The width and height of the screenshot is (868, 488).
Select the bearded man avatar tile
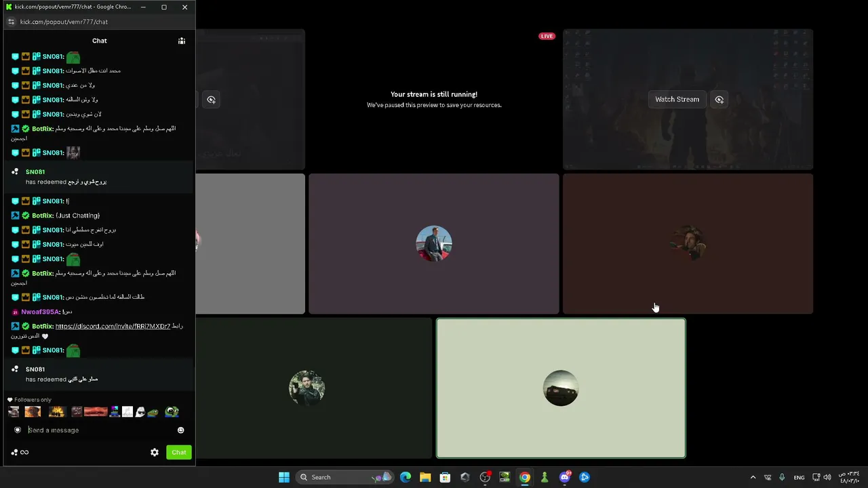click(x=314, y=388)
